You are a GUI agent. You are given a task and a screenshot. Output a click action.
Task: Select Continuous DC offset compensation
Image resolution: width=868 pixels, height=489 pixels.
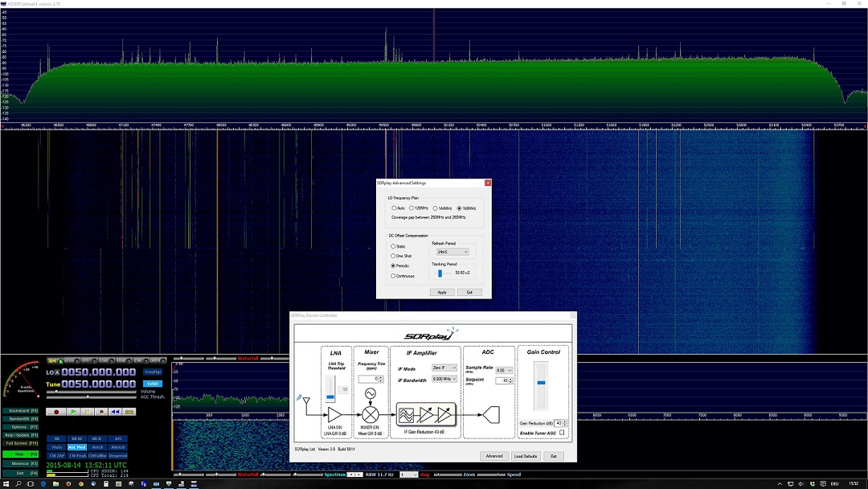pos(403,276)
